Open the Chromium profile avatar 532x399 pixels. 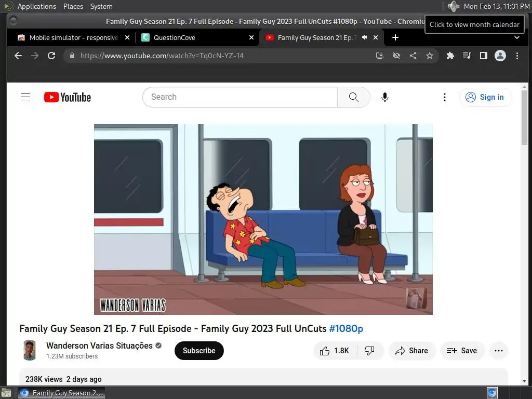click(500, 56)
